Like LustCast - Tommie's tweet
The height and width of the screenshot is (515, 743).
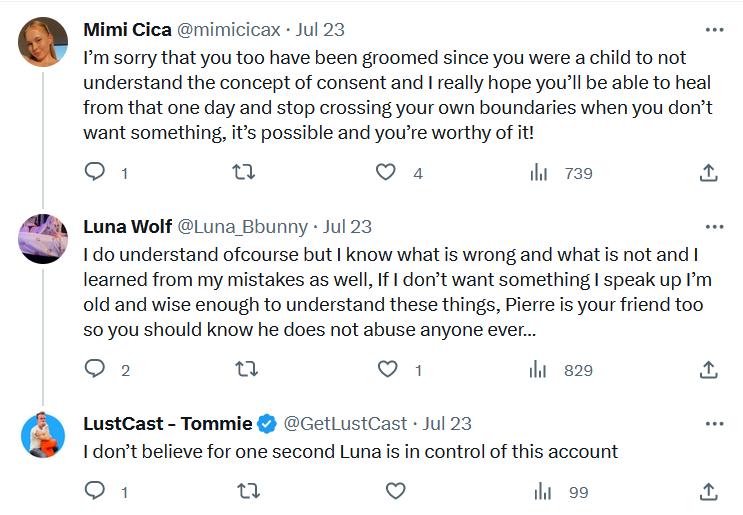click(395, 491)
